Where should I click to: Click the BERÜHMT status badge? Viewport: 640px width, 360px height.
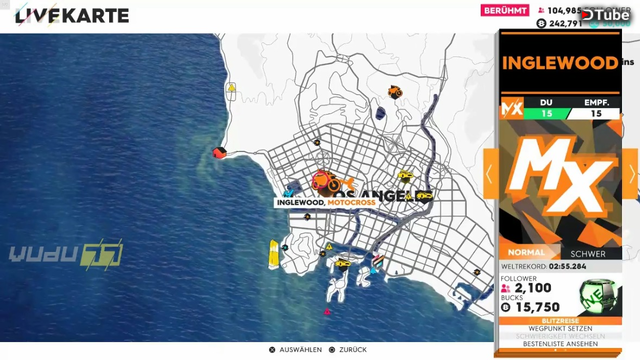pyautogui.click(x=505, y=10)
